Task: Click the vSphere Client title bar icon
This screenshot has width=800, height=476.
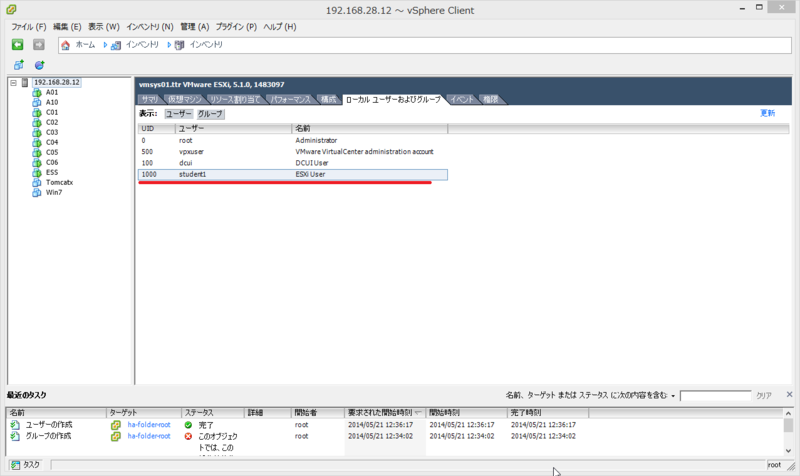Action: click(x=11, y=10)
